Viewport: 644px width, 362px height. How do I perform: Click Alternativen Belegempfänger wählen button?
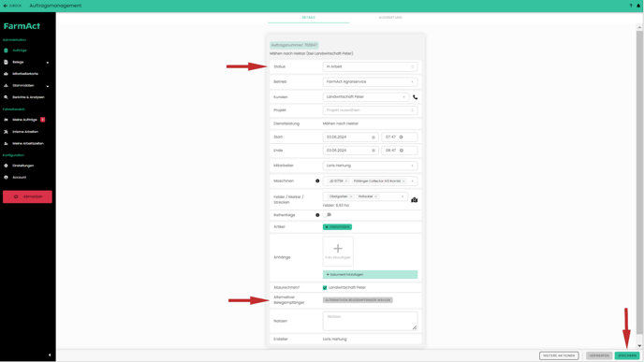tap(358, 300)
